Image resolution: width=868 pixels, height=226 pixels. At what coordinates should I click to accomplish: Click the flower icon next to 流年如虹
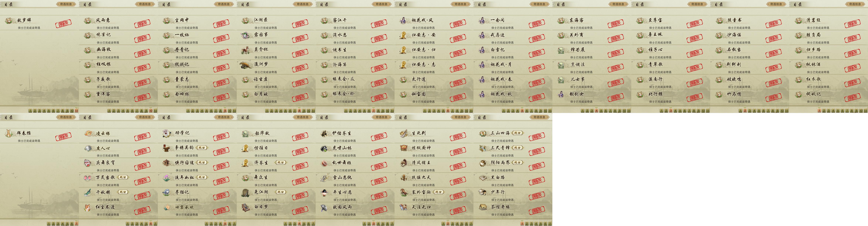167,177
